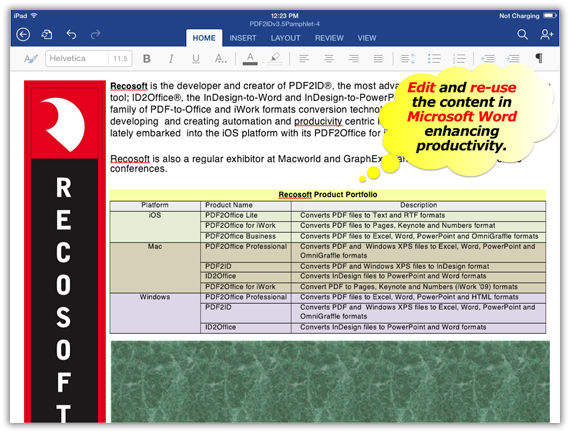Screen dimensions: 570x433
Task: Pick the text highlight color
Action: (x=275, y=59)
